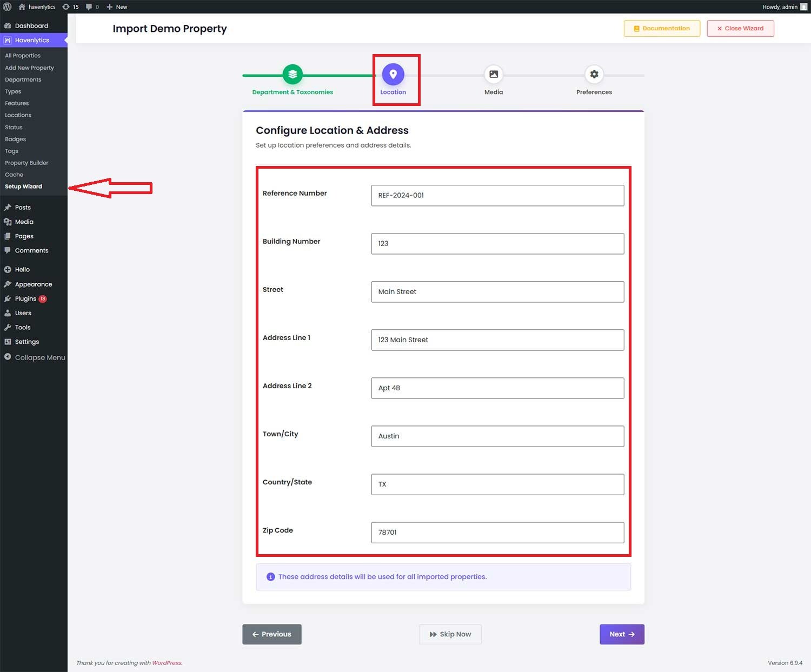Click the Media image step icon
The width and height of the screenshot is (811, 672).
click(x=493, y=75)
